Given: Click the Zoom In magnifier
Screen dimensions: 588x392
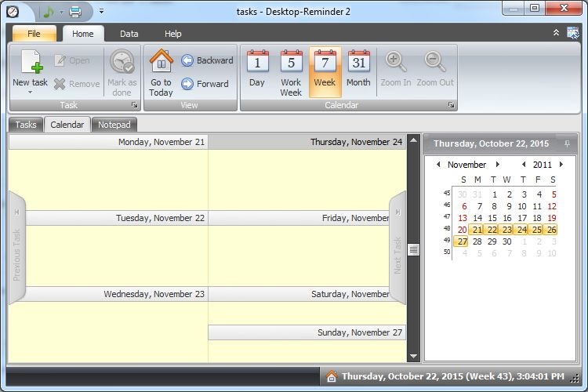Looking at the screenshot, I should pos(396,61).
